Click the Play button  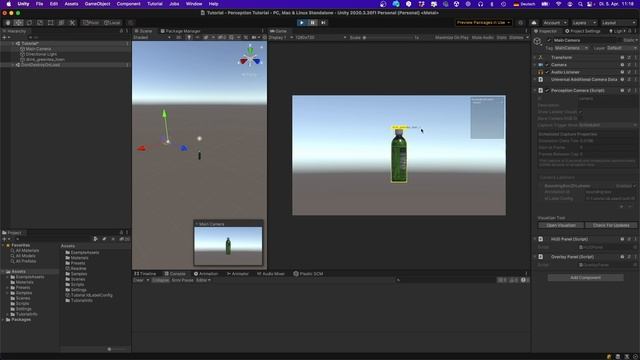[302, 23]
